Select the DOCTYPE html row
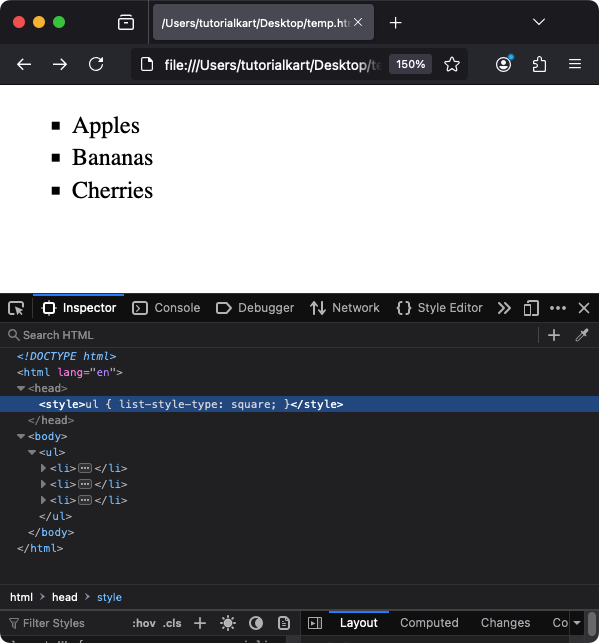Screen dimensions: 599x643 299,356
